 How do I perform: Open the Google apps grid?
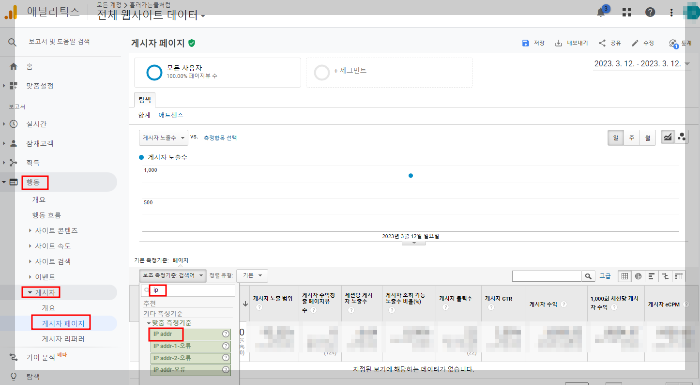[627, 13]
